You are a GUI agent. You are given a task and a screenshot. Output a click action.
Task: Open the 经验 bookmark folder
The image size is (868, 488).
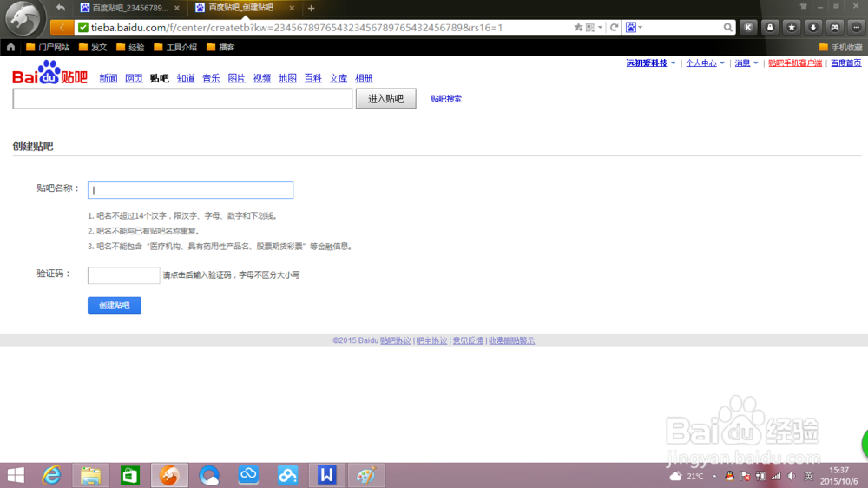coord(130,47)
